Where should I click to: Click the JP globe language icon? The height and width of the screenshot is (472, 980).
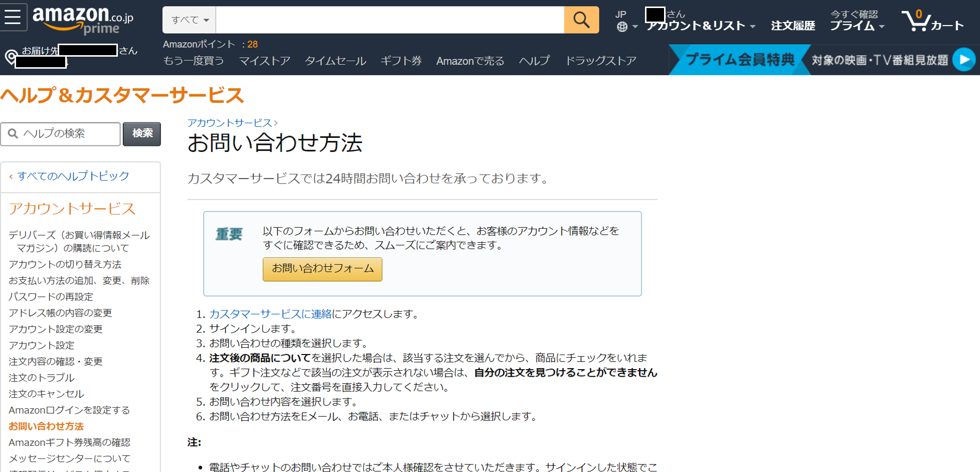click(622, 27)
